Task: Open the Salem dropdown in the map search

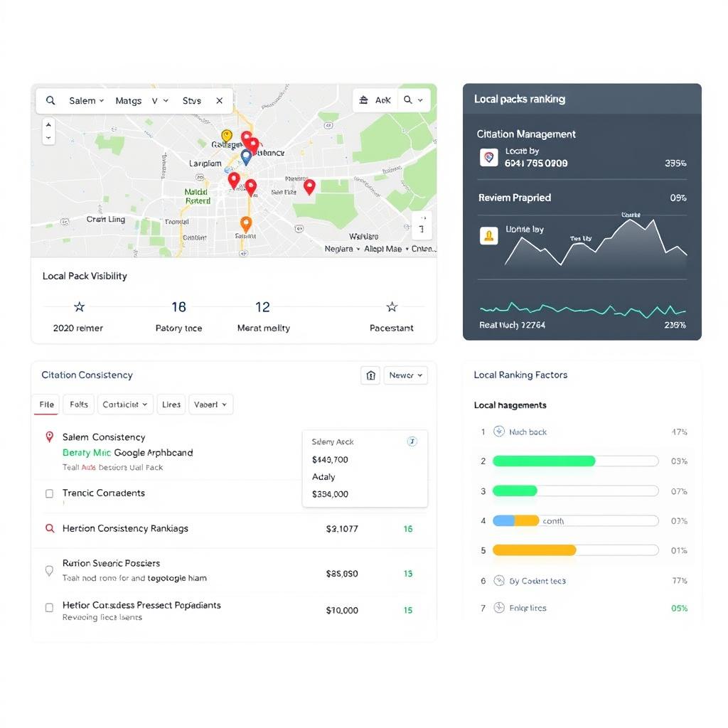Action: tap(87, 100)
